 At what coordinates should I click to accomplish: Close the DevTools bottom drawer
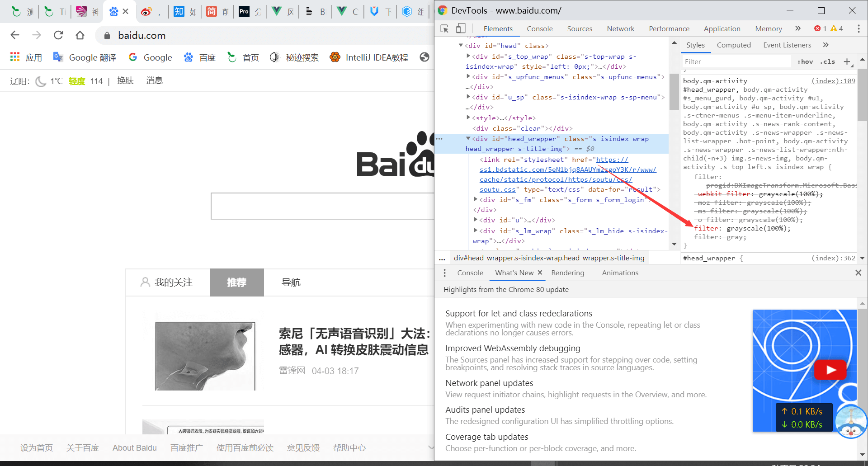858,273
